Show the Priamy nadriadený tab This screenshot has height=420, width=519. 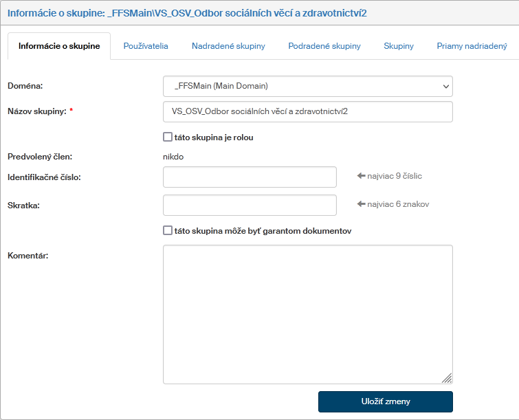click(472, 46)
